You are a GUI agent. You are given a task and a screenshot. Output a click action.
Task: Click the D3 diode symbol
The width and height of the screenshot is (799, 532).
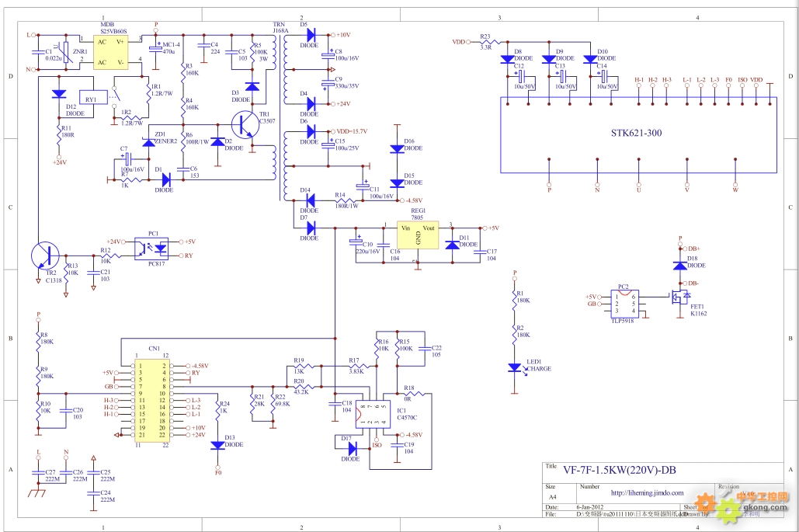[252, 86]
